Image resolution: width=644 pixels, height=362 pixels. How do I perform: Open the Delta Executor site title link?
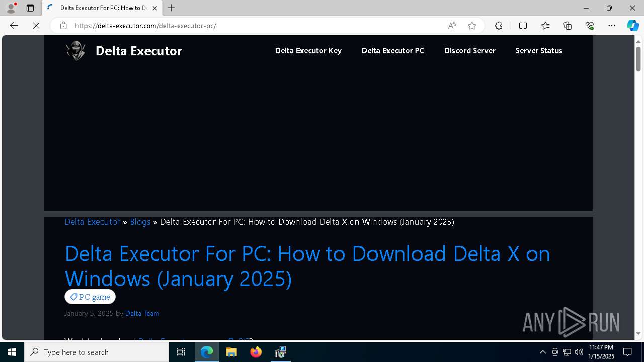[139, 51]
